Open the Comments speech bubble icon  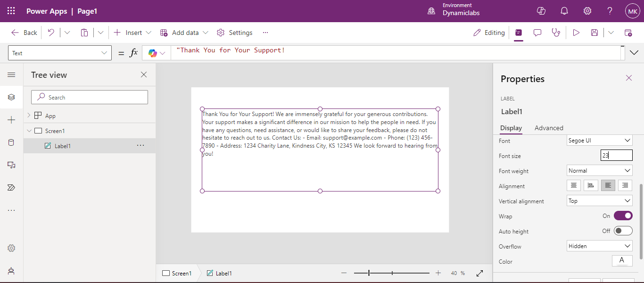537,33
